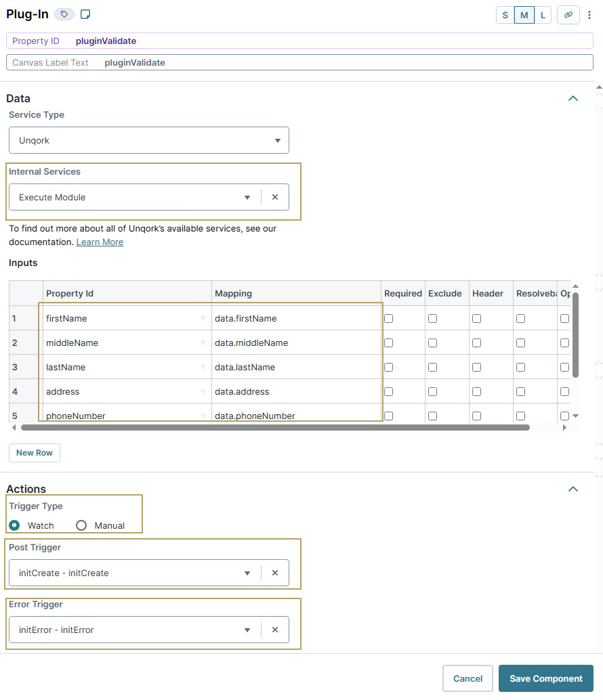Select the L size tab
This screenshot has height=700, width=603.
pos(542,14)
